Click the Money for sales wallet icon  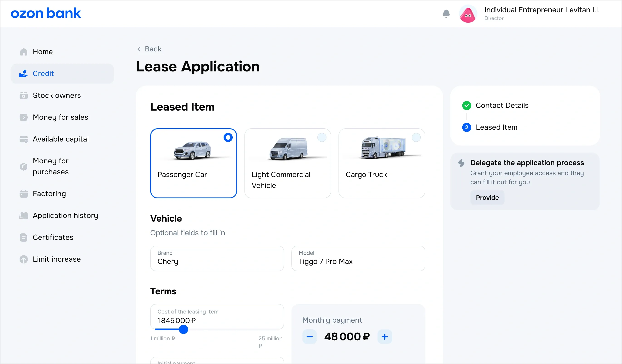pyautogui.click(x=24, y=117)
